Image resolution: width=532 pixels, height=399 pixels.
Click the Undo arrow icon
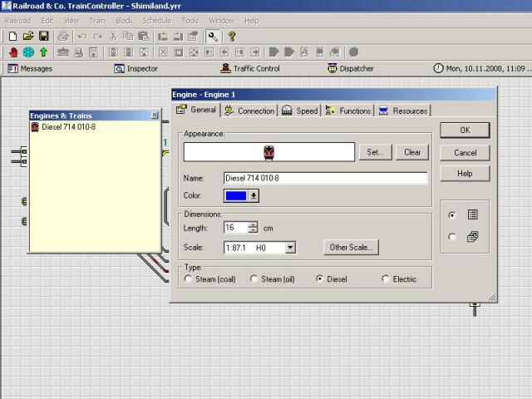pos(82,37)
